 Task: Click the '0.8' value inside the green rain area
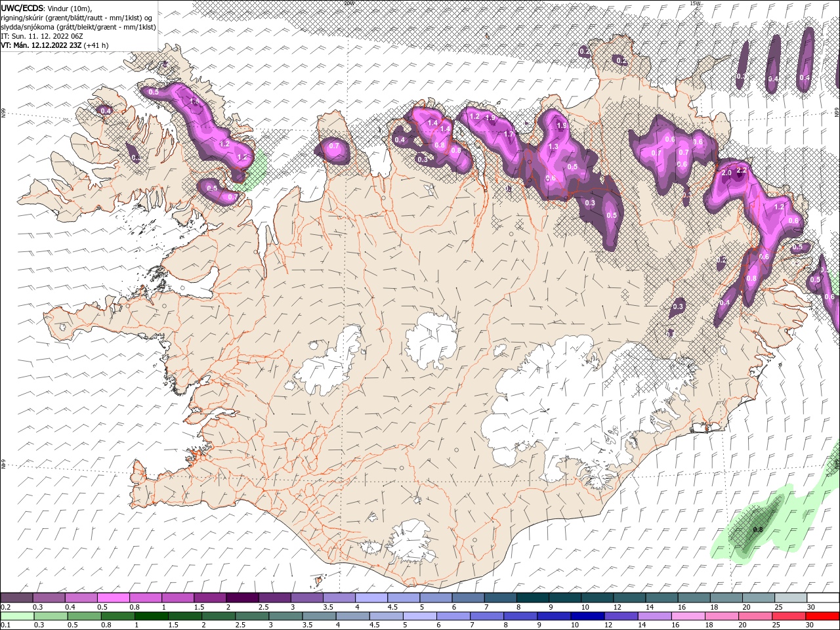point(757,530)
